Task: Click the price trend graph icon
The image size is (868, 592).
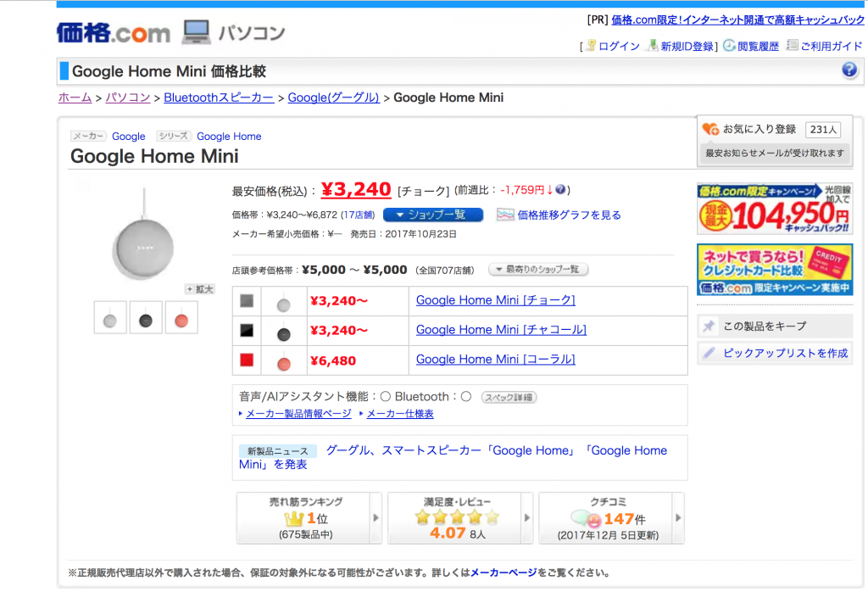Action: [505, 215]
